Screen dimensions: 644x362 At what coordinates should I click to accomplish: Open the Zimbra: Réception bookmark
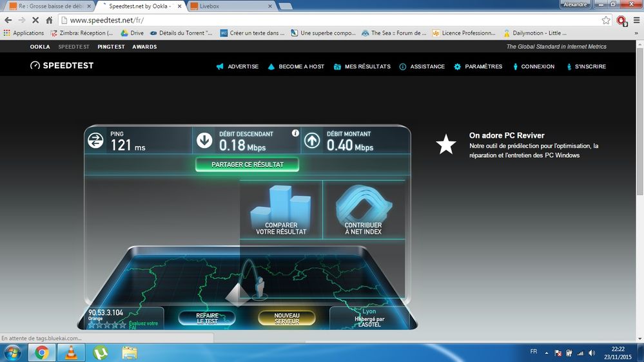pyautogui.click(x=82, y=33)
